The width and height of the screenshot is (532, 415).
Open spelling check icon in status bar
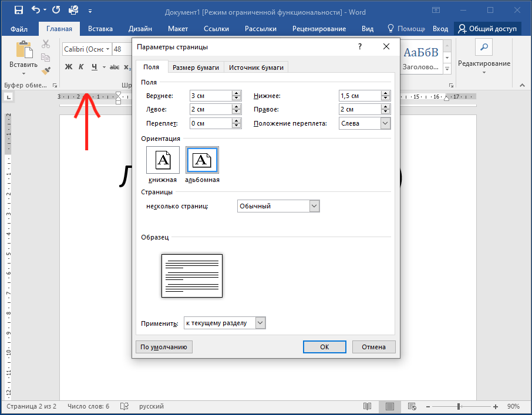124,406
